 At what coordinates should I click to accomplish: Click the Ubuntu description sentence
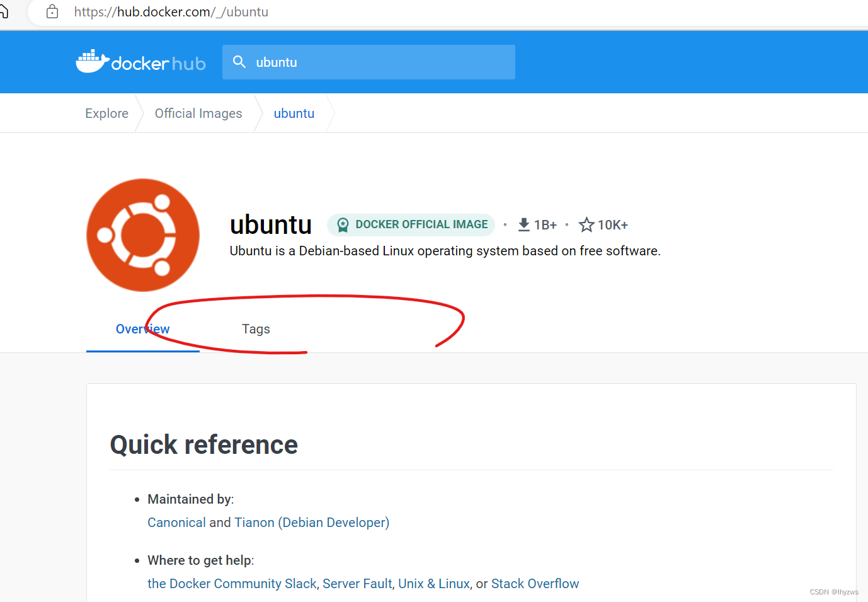click(445, 251)
